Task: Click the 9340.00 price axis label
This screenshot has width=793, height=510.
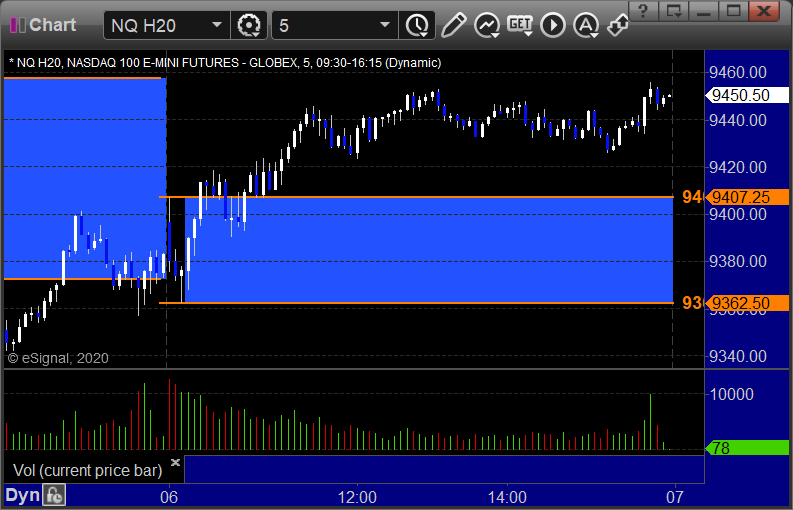Action: (x=738, y=357)
